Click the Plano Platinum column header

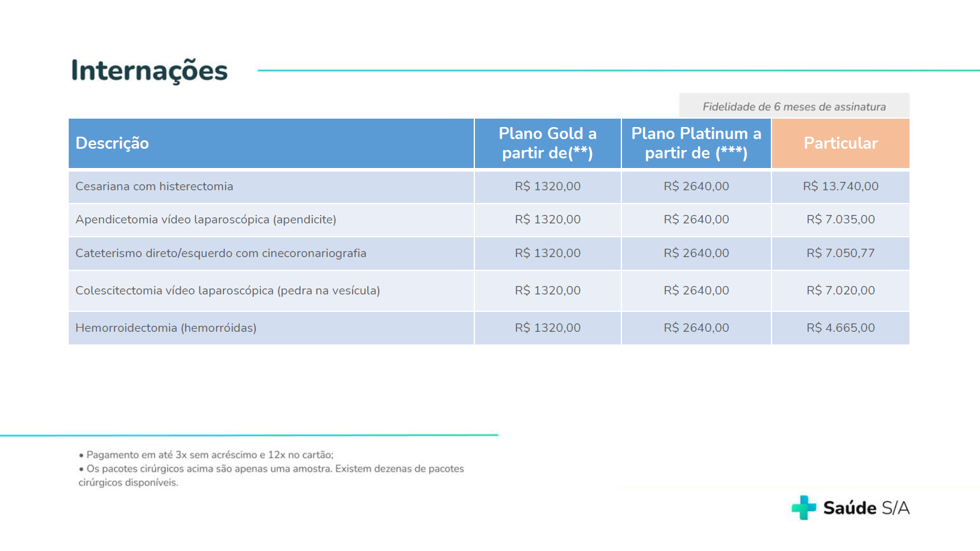pyautogui.click(x=696, y=143)
